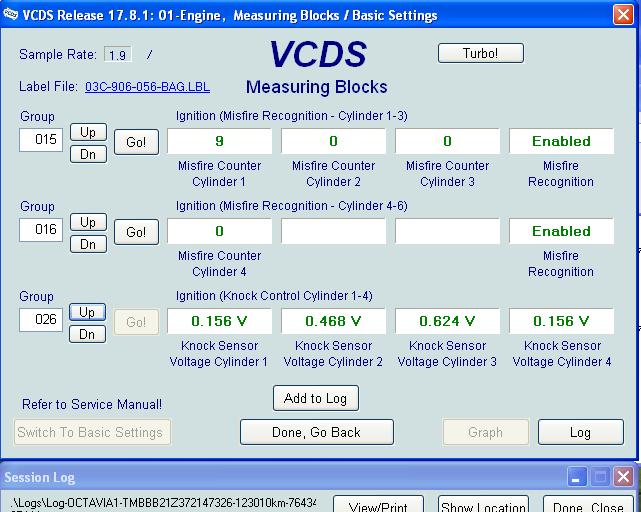Click Ignition Misfire Recognition Cylinder 4-6 heading
Viewport: 641px width, 512px height.
tap(291, 206)
